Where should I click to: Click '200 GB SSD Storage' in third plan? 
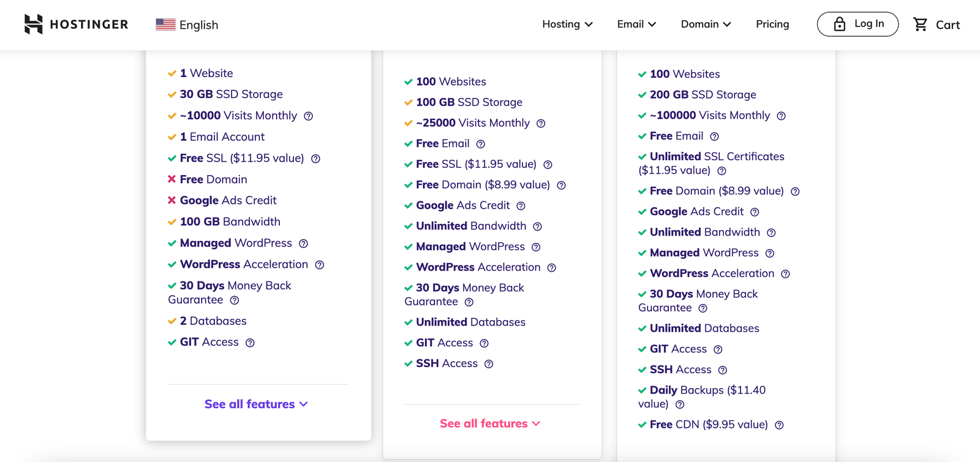[x=703, y=95]
